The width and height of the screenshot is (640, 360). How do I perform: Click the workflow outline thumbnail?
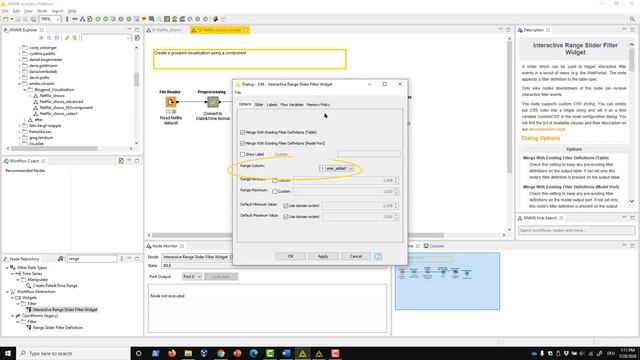click(x=447, y=281)
